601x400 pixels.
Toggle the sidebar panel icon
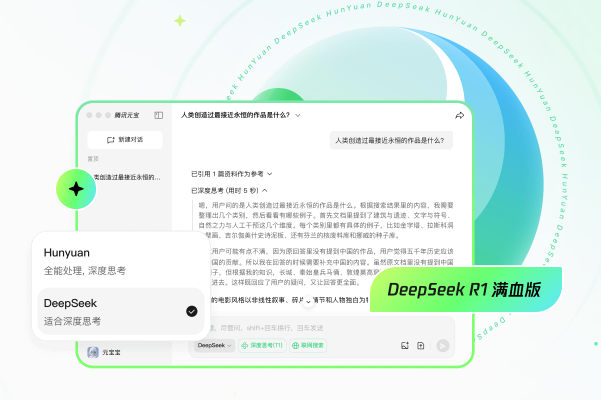[157, 116]
